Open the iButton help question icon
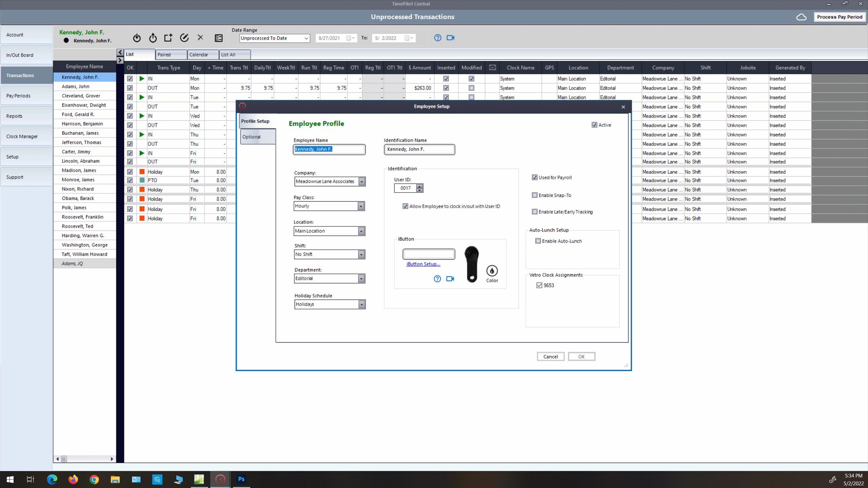This screenshot has height=488, width=868. [x=437, y=279]
